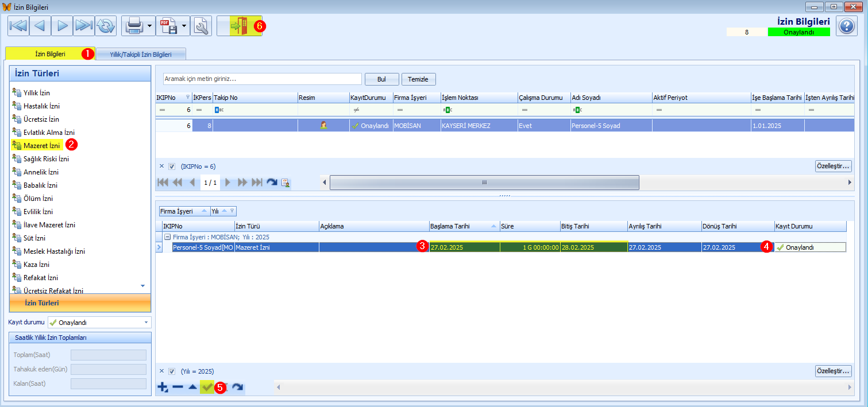This screenshot has width=868, height=407.
Task: Open the wrench and document settings icon
Action: [201, 26]
